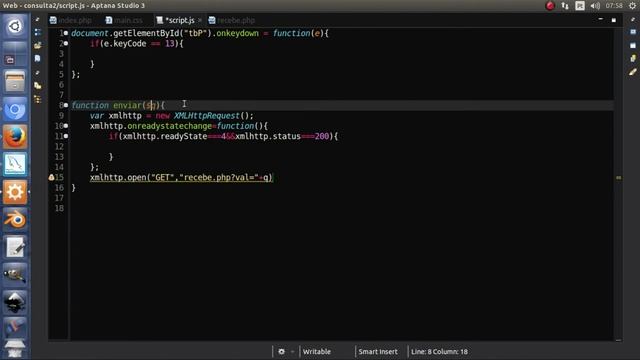Place cursor in XMLHttpRequest on line 9

(x=207, y=116)
